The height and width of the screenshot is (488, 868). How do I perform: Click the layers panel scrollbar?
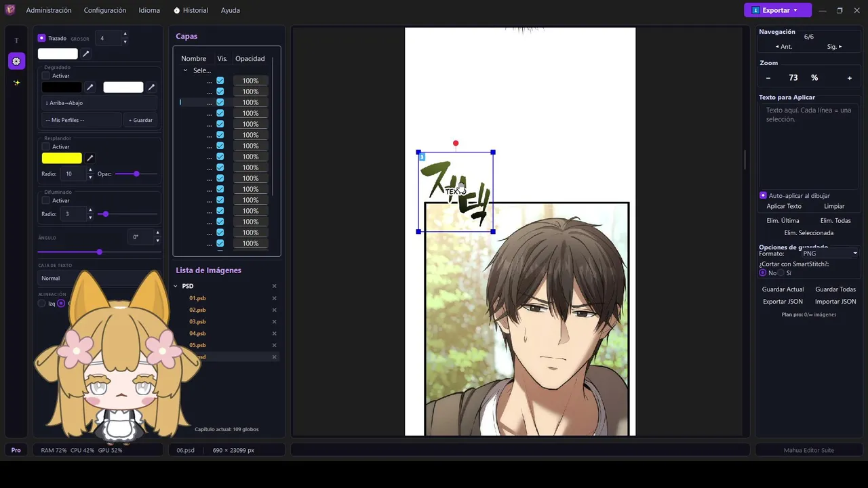pyautogui.click(x=273, y=125)
